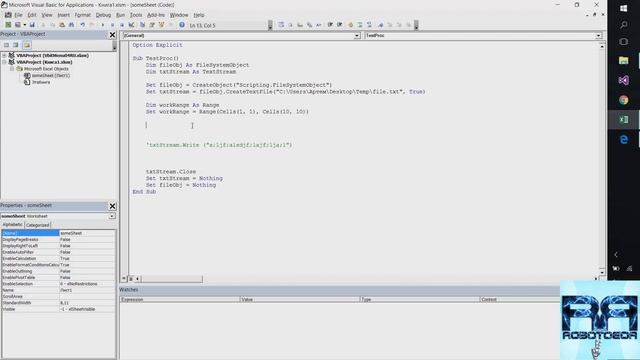Open the File menu

click(18, 15)
